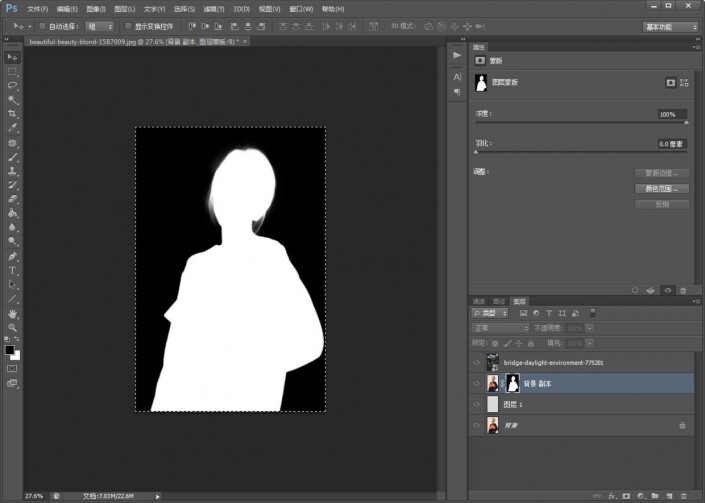705x503 pixels.
Task: Open the 基本功能 workspace dropdown
Action: click(672, 26)
